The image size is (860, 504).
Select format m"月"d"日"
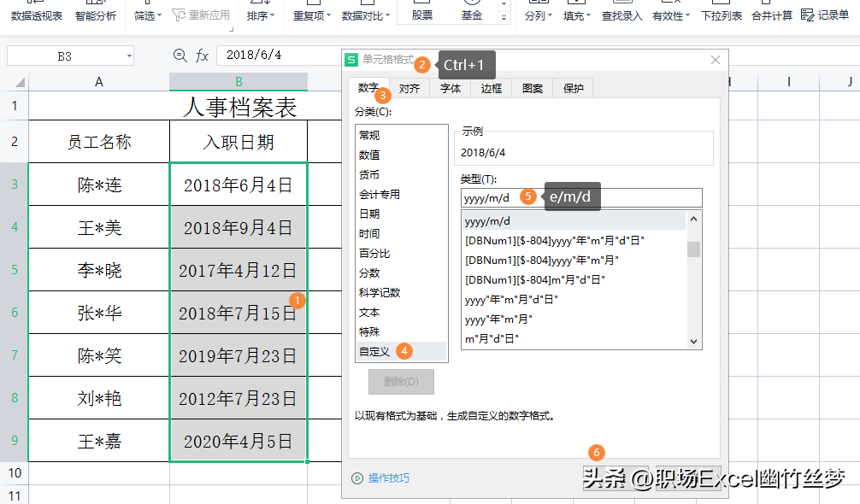point(574,338)
